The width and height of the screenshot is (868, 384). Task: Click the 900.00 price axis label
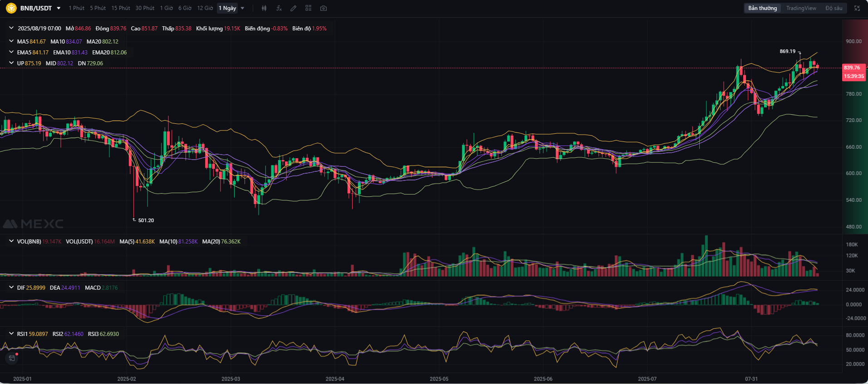point(853,41)
